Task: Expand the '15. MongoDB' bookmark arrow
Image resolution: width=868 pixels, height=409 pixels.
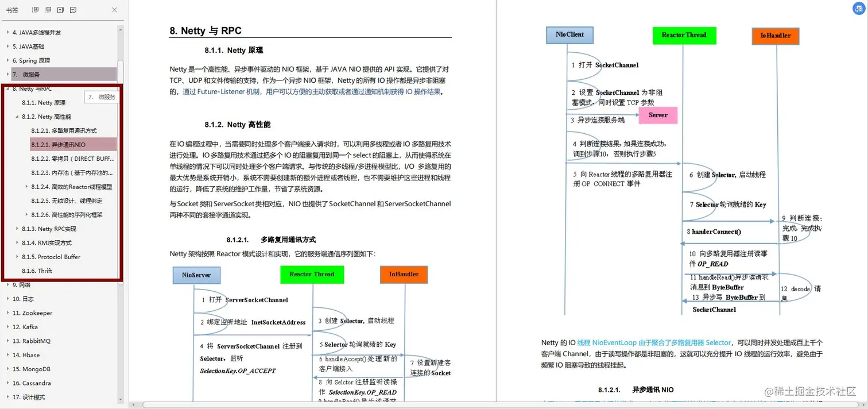Action: click(7, 369)
